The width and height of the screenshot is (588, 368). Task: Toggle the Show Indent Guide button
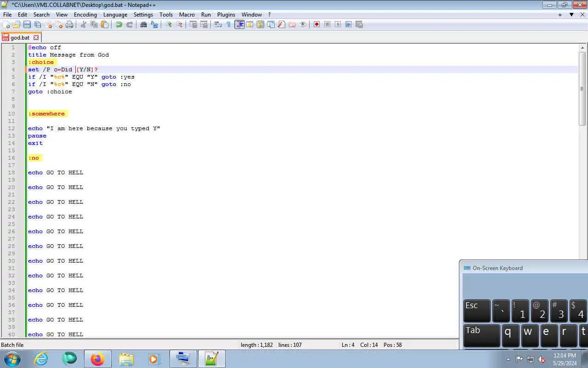coord(239,24)
